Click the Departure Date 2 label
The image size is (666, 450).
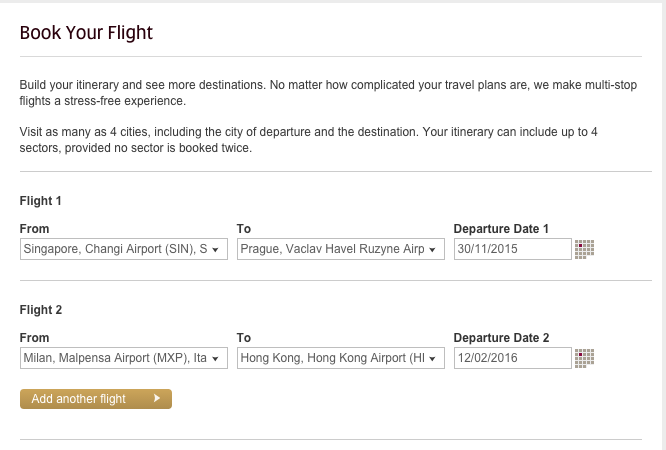coord(501,338)
